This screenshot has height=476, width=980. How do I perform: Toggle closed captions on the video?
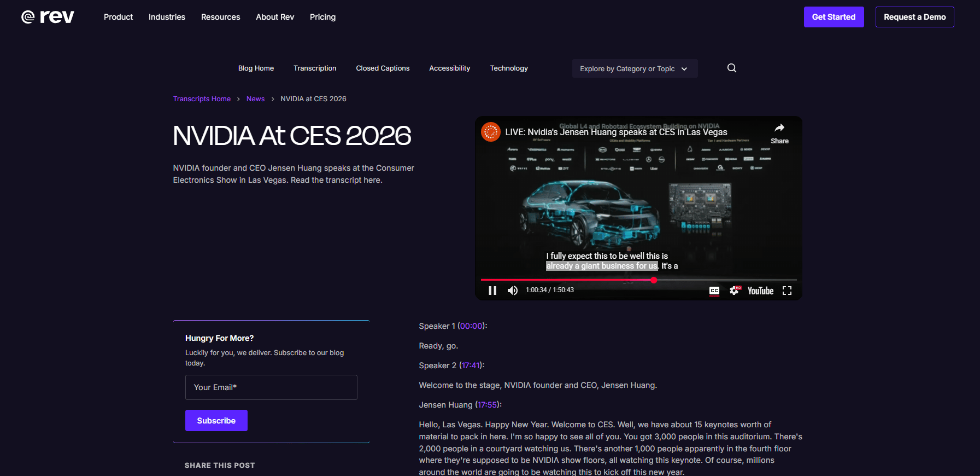(x=714, y=291)
